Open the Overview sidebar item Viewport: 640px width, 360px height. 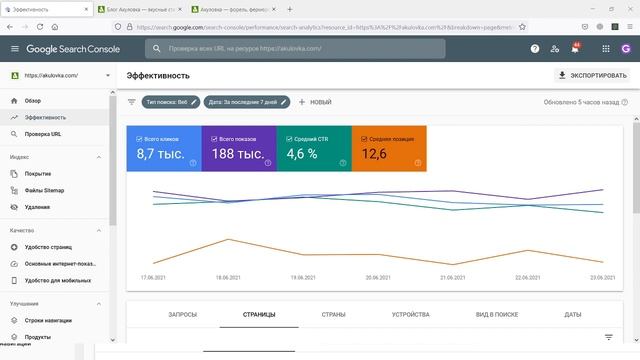pos(55,101)
